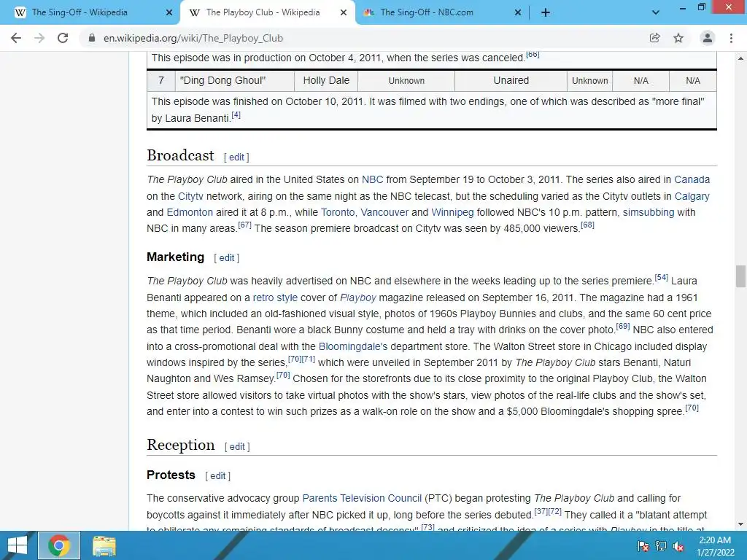This screenshot has width=747, height=560.
Task: Jump to citation 71
Action: pos(309,359)
